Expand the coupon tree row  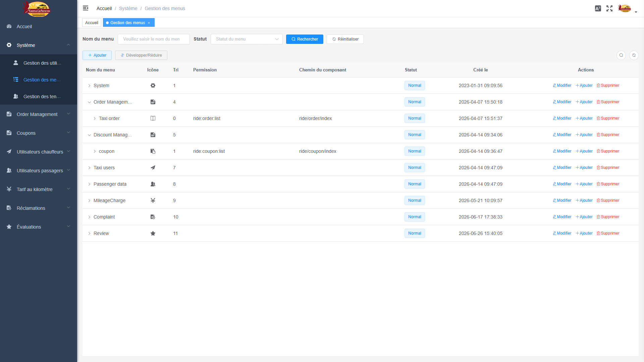(x=95, y=151)
